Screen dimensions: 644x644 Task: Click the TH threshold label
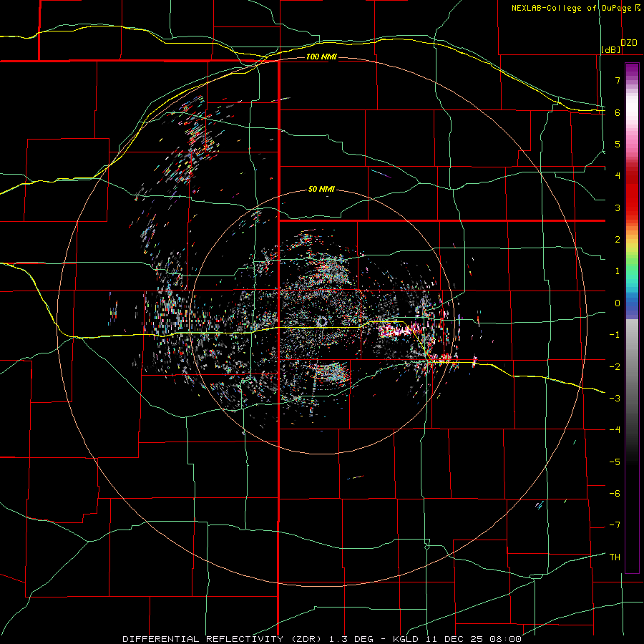[x=615, y=557]
